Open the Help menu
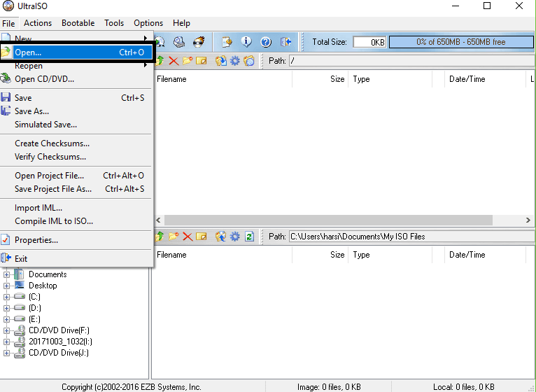 coord(181,23)
